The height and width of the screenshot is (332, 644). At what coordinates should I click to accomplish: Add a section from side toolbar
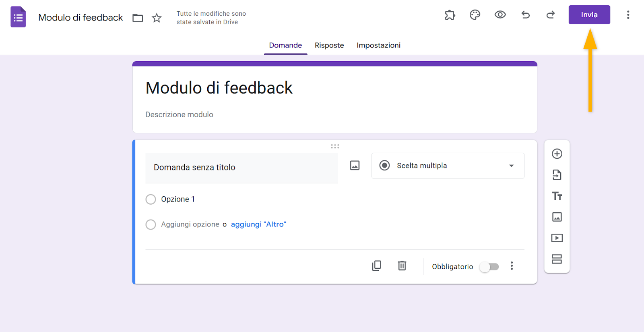tap(557, 259)
